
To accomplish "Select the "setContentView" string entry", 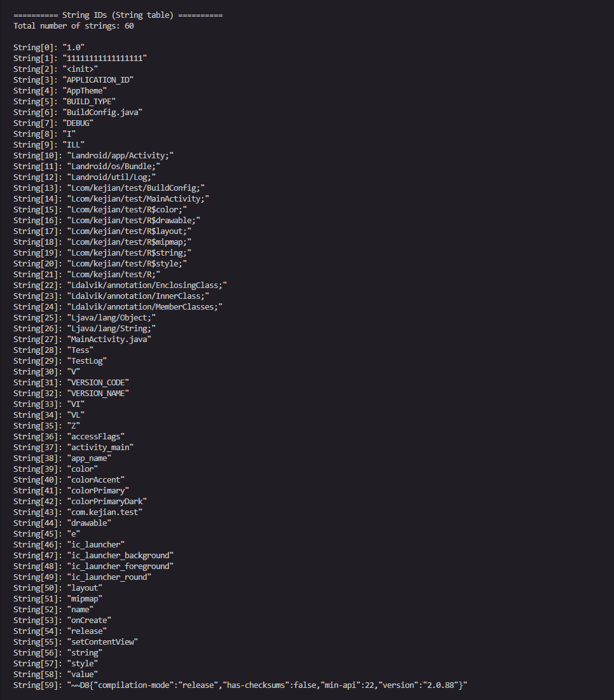I will point(76,642).
